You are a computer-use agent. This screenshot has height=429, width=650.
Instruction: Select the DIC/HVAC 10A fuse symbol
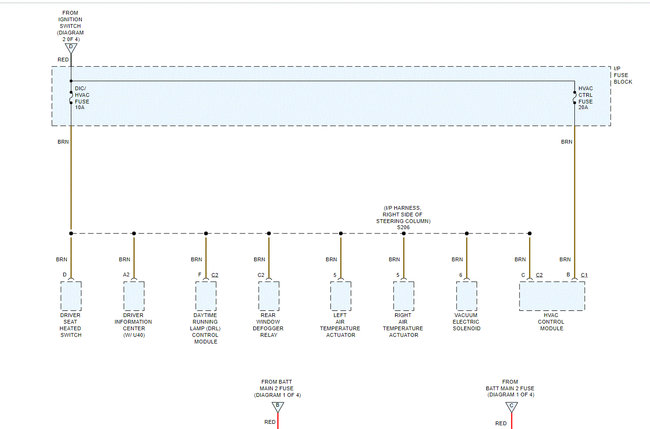point(71,97)
